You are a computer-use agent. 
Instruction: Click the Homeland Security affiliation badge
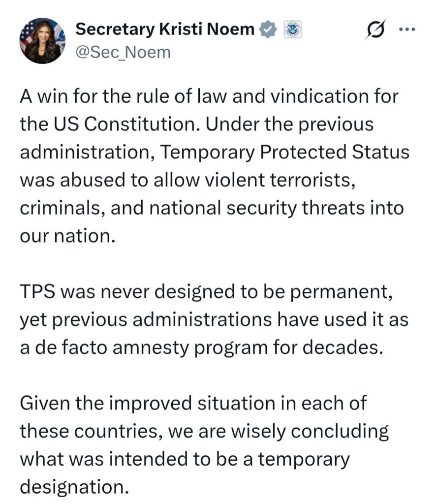point(293,30)
